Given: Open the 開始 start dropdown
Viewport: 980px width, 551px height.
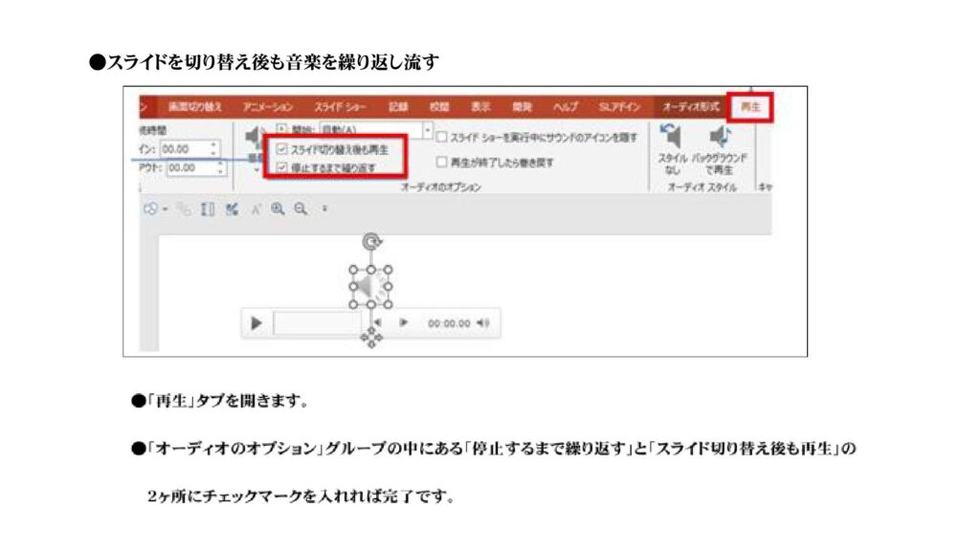Looking at the screenshot, I should 427,128.
